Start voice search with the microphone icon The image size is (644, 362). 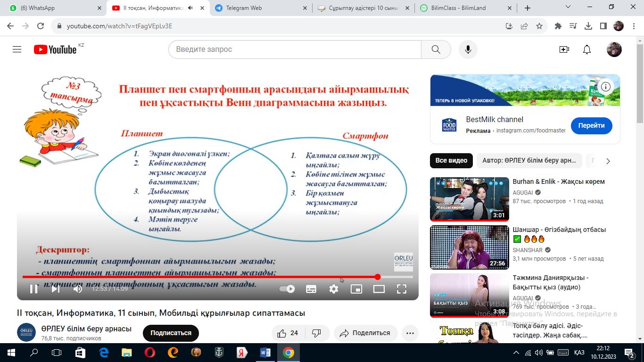(x=468, y=49)
